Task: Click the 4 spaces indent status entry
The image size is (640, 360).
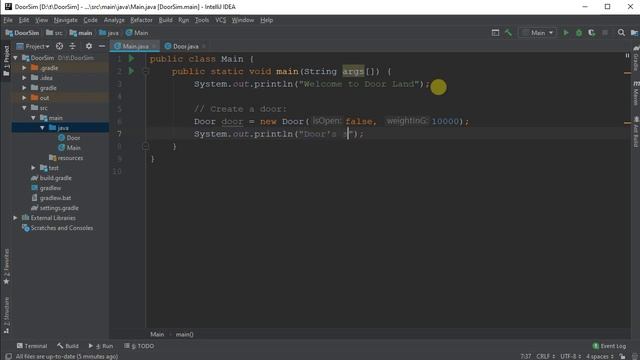Action: (x=600, y=356)
